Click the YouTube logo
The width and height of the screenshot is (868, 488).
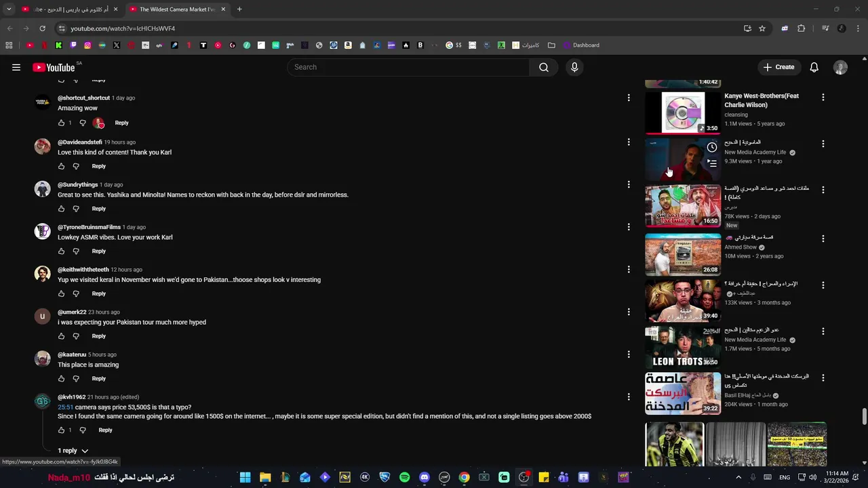tap(54, 67)
